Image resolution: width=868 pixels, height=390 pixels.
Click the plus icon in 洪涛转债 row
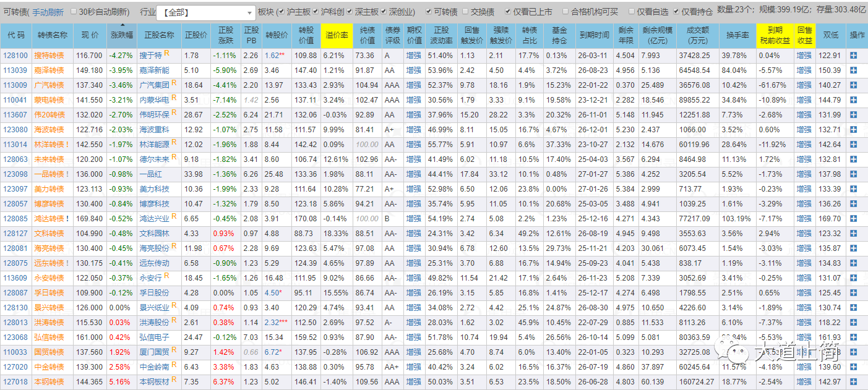point(854,323)
